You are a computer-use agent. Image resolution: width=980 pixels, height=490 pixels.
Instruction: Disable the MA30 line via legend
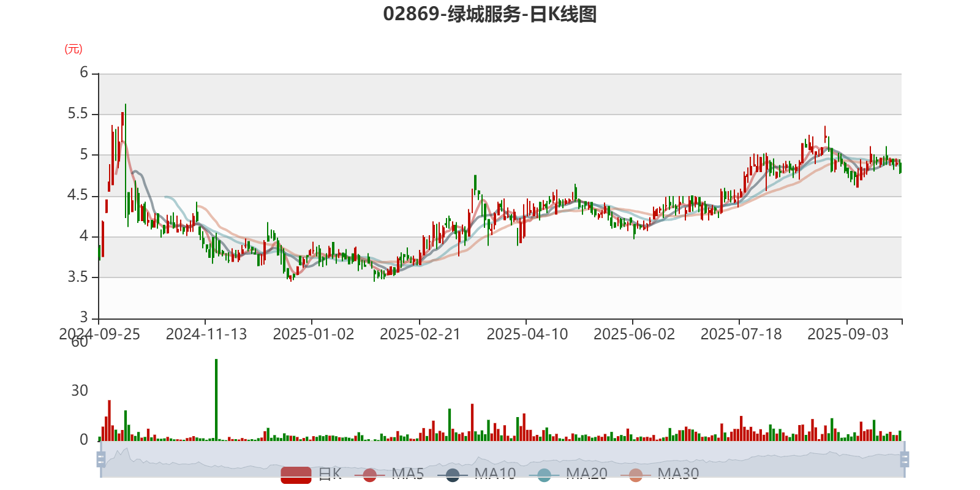(660, 474)
